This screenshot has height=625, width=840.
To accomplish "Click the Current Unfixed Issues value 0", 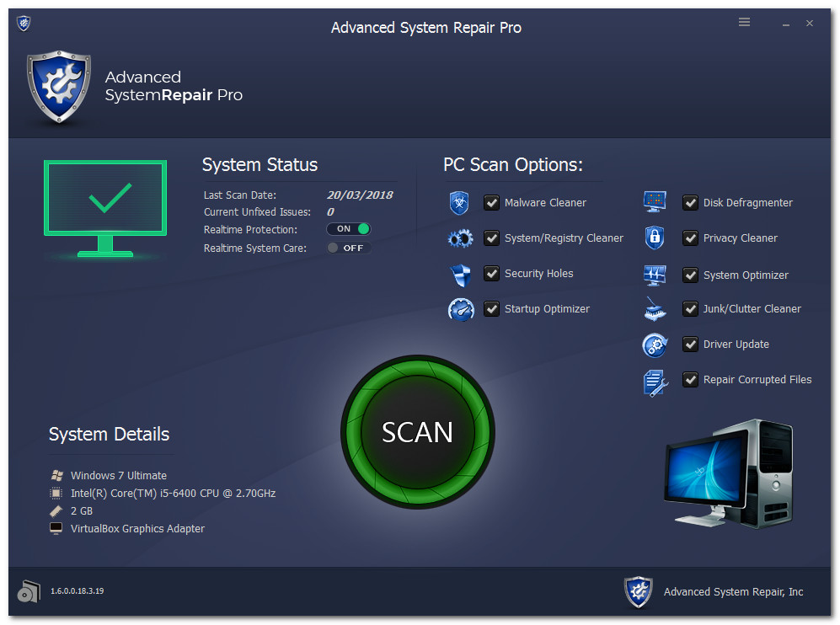I will pyautogui.click(x=330, y=212).
